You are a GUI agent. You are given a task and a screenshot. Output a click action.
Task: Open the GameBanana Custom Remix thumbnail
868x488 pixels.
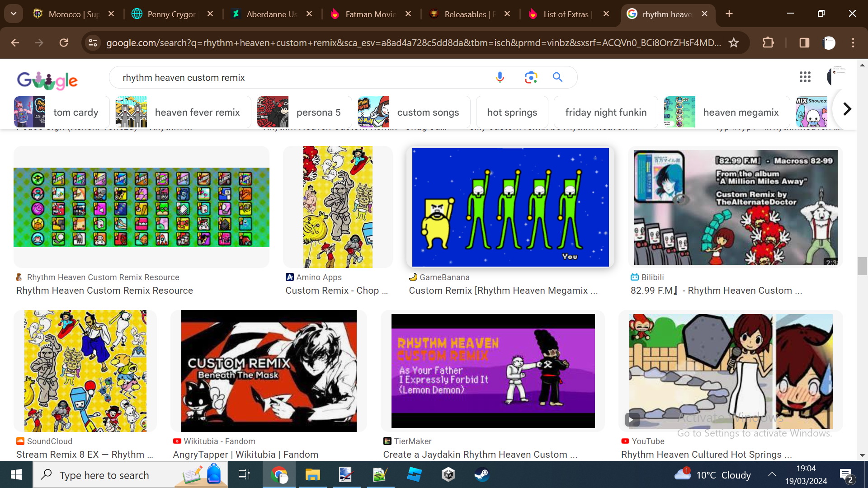coord(510,207)
